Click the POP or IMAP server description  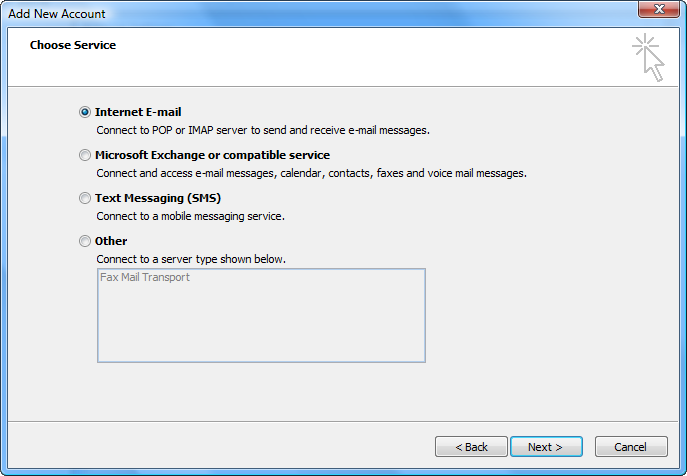point(263,130)
